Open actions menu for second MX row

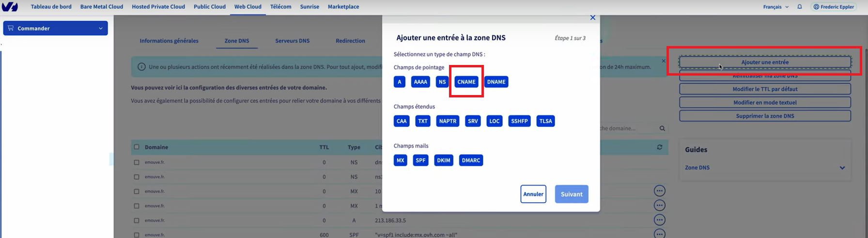(x=659, y=205)
